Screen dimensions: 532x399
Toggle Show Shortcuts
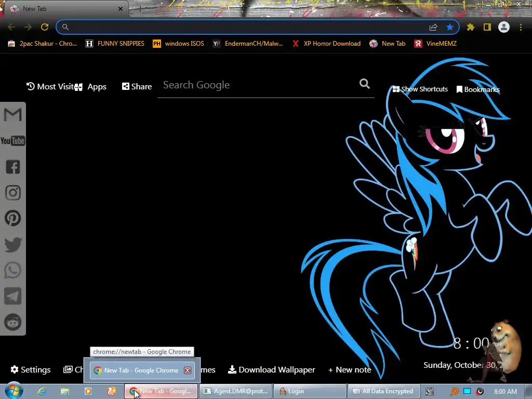[420, 89]
